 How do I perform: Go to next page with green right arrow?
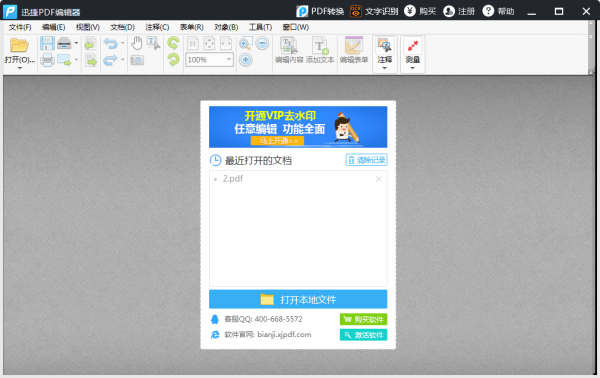[91, 60]
